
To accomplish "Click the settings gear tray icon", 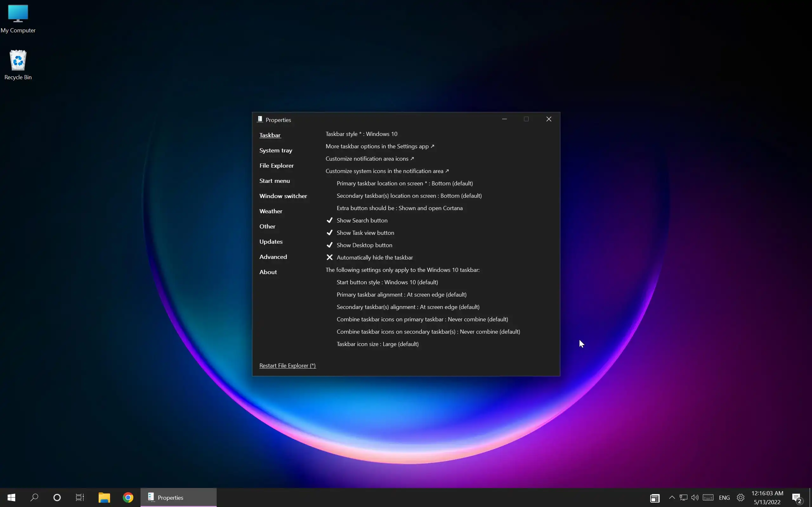I will (741, 497).
